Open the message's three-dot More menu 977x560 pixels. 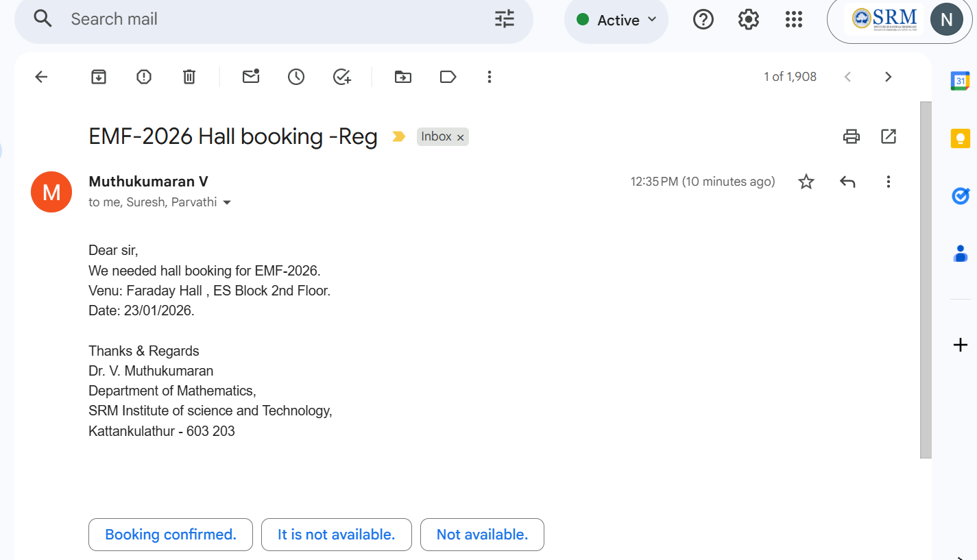pos(888,182)
